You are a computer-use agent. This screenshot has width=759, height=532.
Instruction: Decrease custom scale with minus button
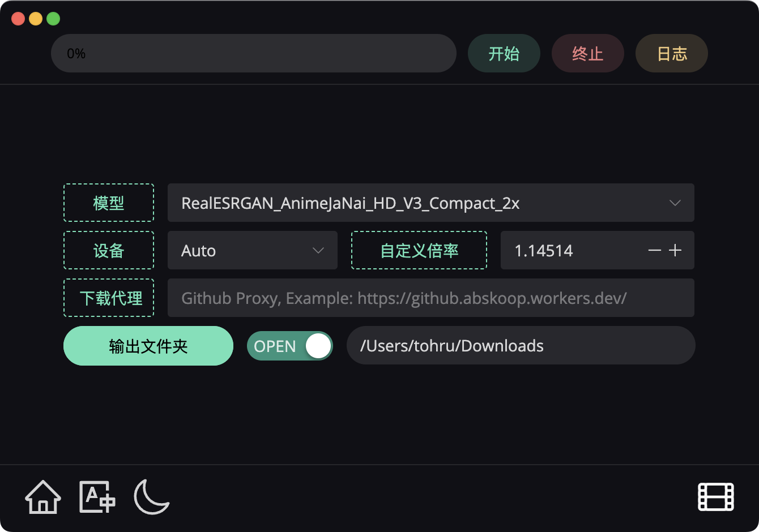click(655, 250)
